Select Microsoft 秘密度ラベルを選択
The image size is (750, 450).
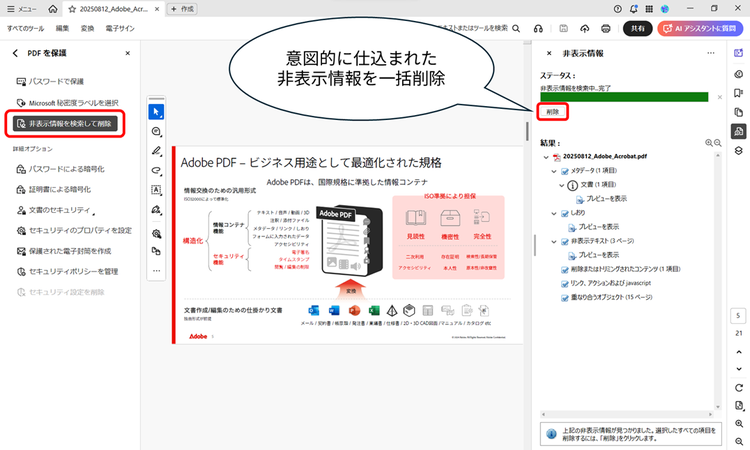pos(67,103)
